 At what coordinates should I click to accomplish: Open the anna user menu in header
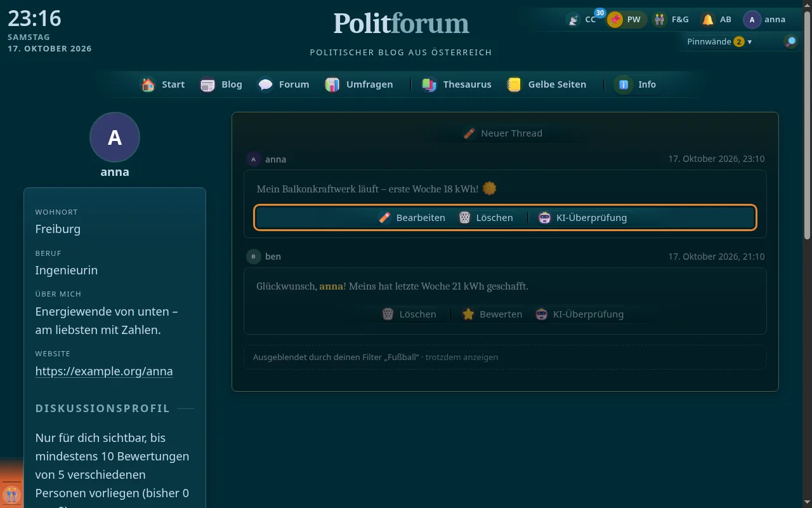[765, 20]
